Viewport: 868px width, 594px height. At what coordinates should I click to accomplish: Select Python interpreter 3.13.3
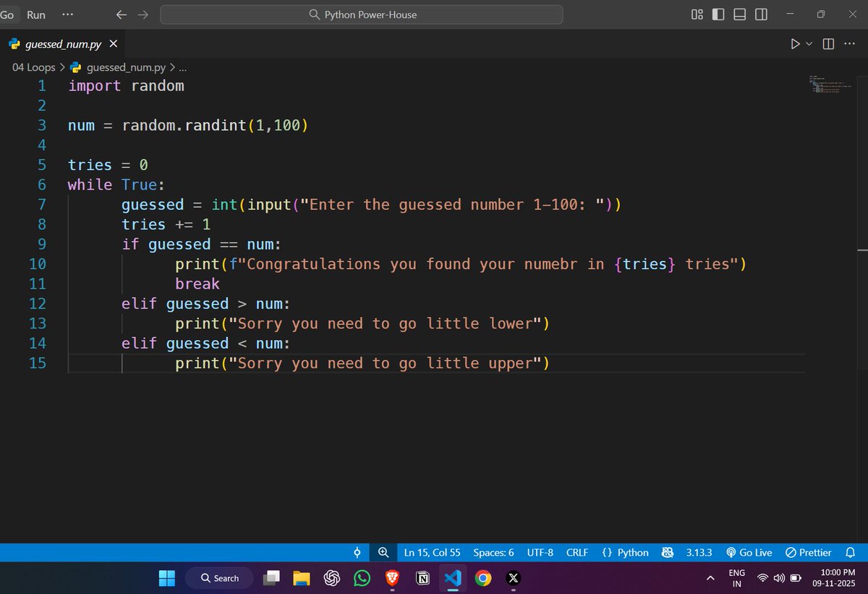pyautogui.click(x=699, y=553)
